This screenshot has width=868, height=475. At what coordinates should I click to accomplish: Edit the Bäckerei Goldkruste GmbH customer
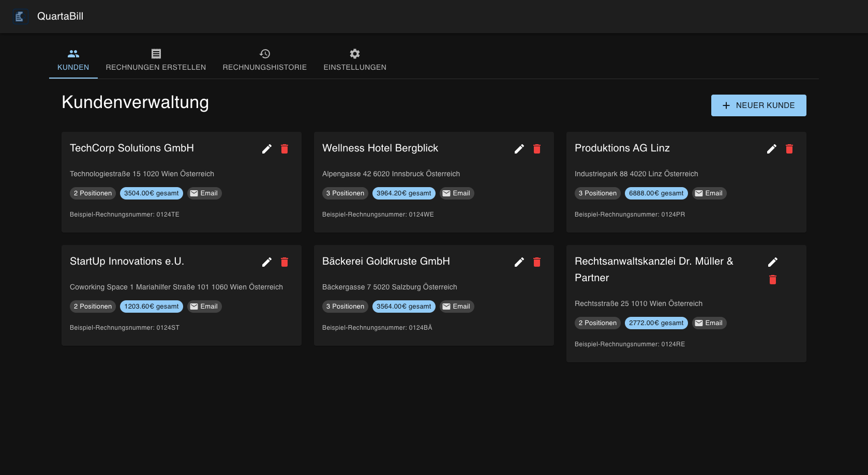519,262
